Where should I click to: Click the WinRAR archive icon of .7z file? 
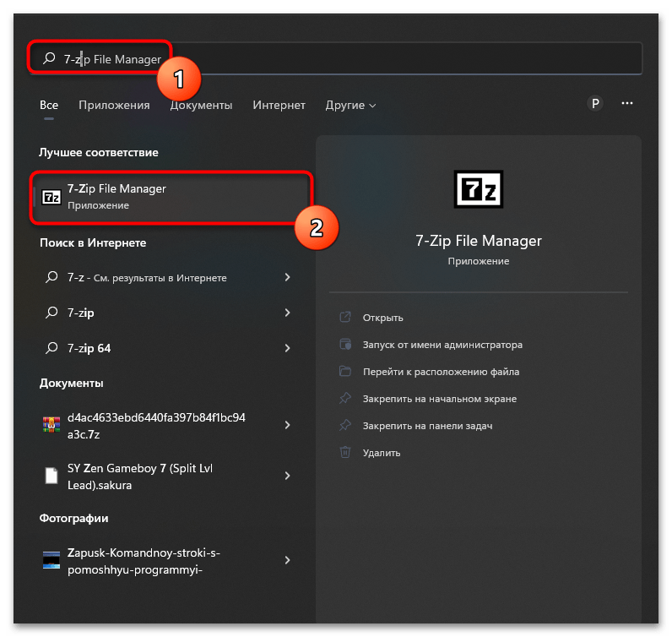51,425
